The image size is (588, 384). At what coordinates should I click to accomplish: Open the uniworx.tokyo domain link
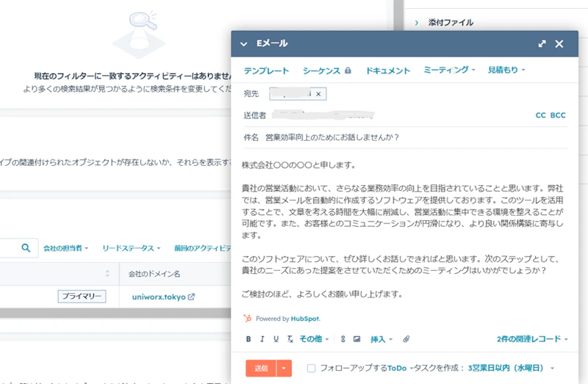pyautogui.click(x=159, y=297)
